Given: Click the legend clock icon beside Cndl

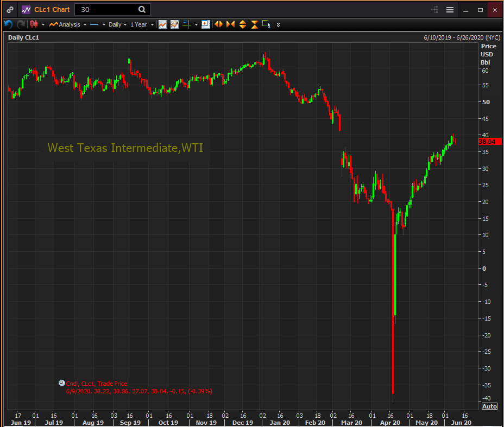Looking at the screenshot, I should 62,383.
